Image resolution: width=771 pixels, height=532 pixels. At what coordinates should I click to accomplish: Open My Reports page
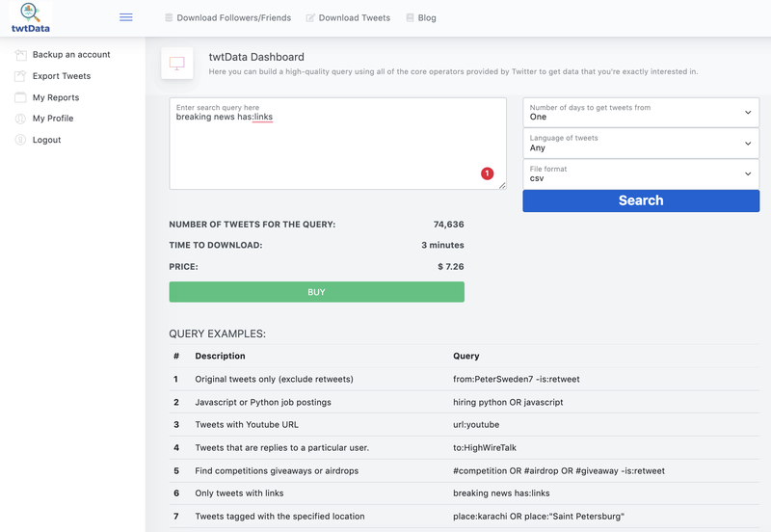(x=56, y=97)
